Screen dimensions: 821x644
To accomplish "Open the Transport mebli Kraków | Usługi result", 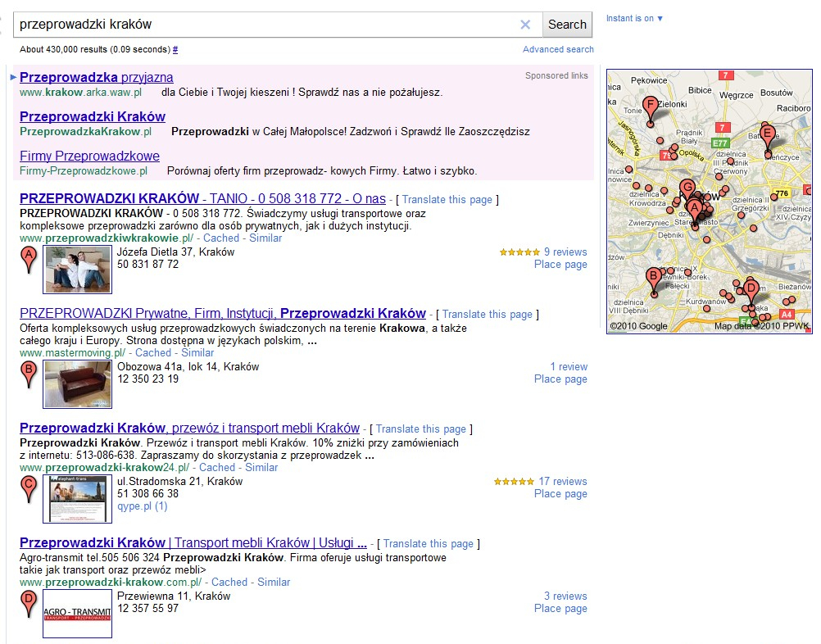I will tap(193, 543).
